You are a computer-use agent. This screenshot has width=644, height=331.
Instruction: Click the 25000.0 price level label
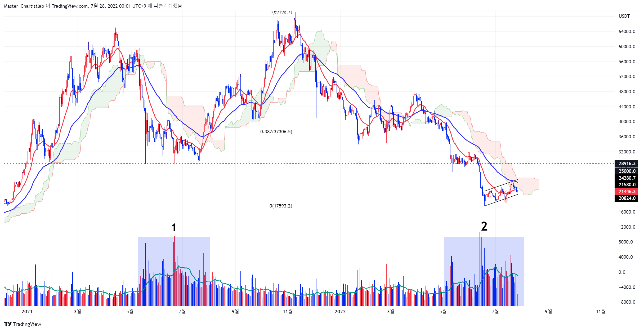(x=626, y=171)
